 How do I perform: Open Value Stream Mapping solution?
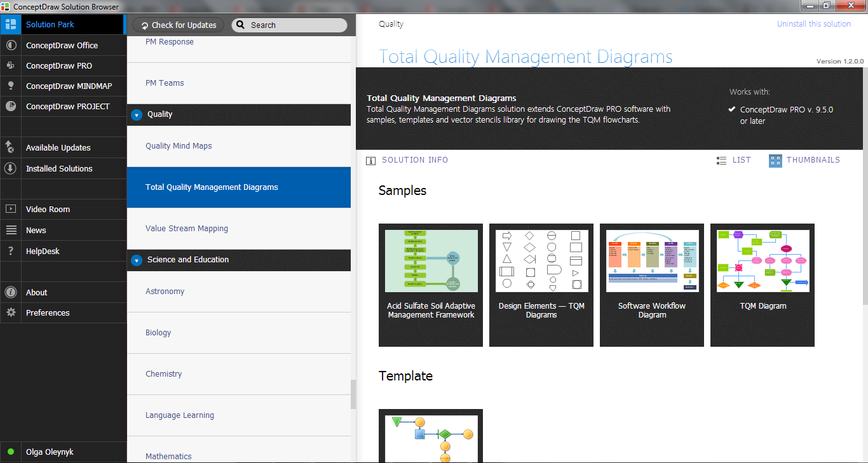187,229
